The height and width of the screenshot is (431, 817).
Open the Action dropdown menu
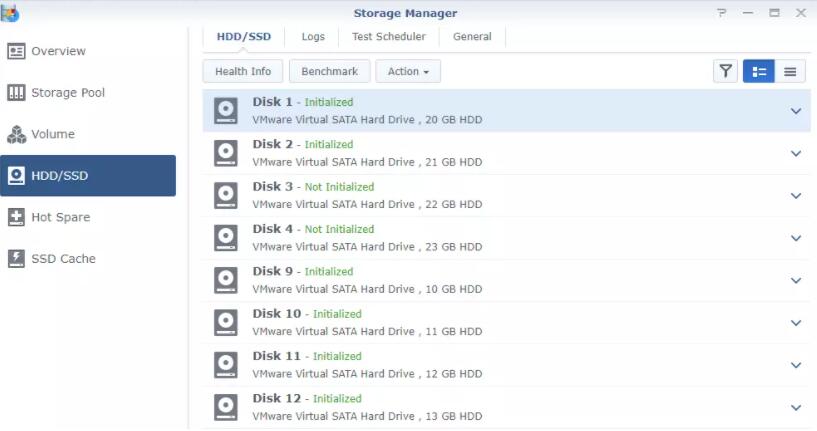point(408,71)
